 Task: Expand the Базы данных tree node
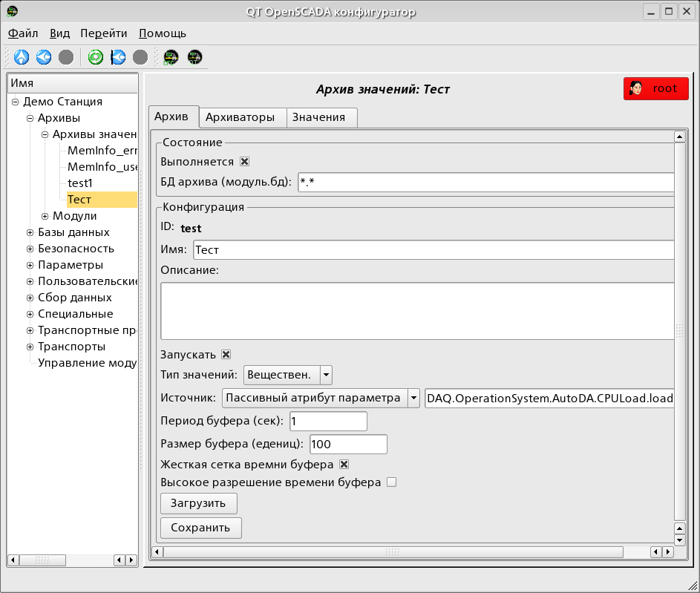[x=30, y=232]
